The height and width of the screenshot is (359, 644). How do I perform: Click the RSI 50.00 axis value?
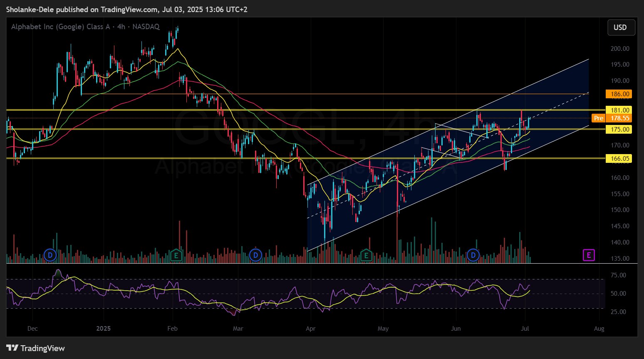[618, 294]
